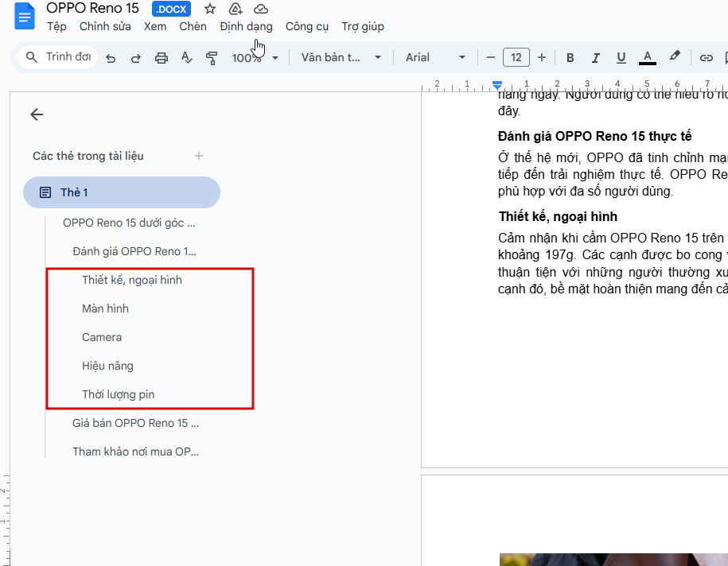728x566 pixels.
Task: Select the paint format tool
Action: coord(212,58)
